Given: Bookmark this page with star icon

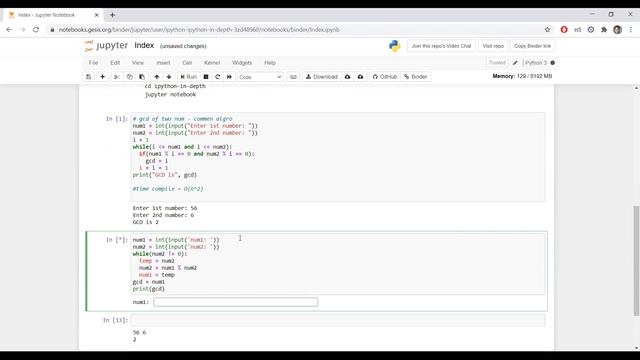Looking at the screenshot, I should [547, 29].
